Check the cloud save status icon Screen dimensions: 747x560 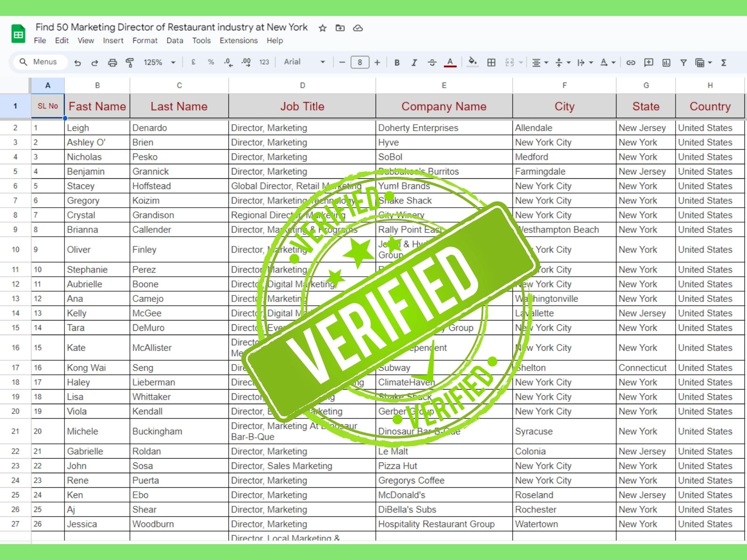[358, 28]
